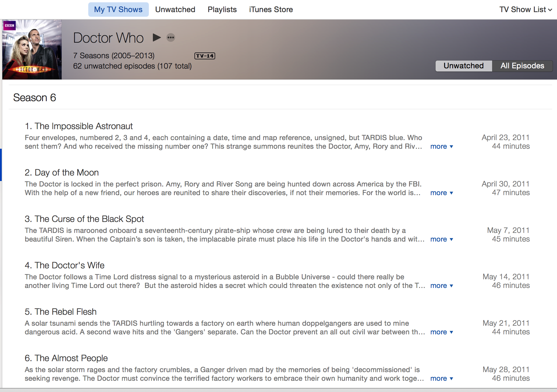557x392 pixels.
Task: Expand The Curse of the Black Spot description
Action: tap(441, 239)
